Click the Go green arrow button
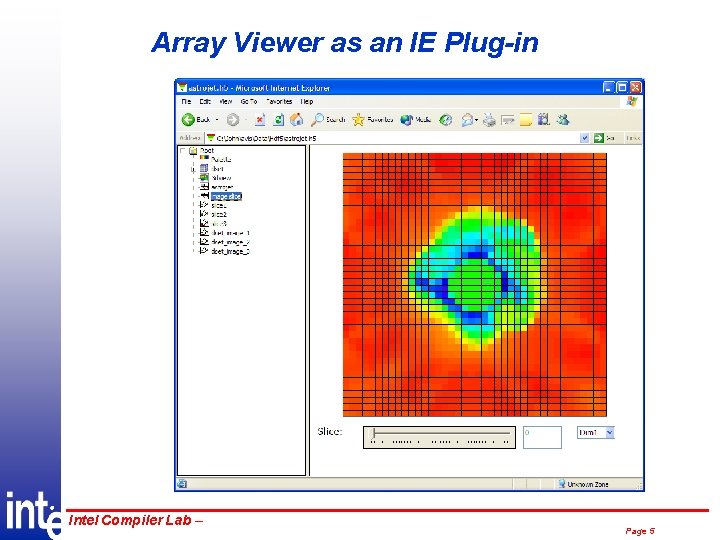Screen dimensions: 720x540 pos(598,138)
